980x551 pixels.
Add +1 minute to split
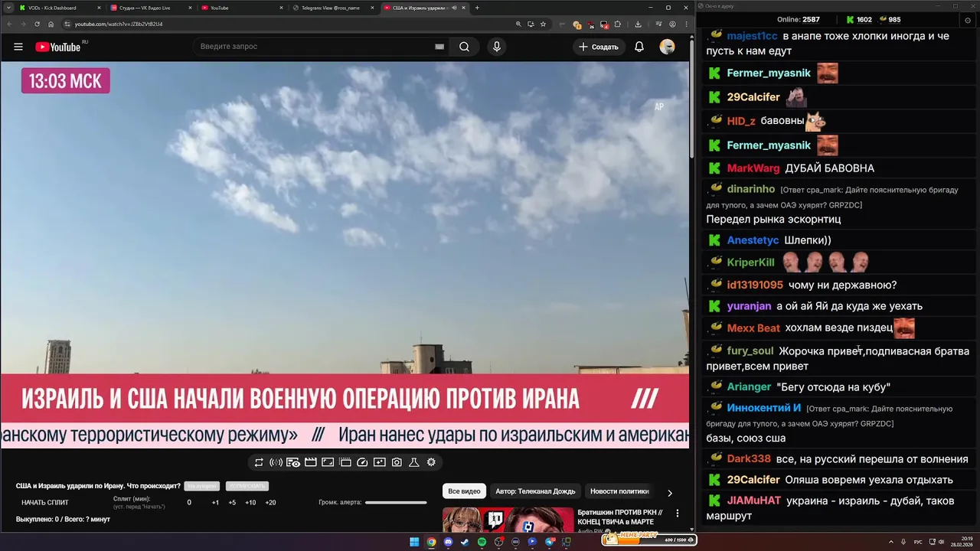point(215,503)
